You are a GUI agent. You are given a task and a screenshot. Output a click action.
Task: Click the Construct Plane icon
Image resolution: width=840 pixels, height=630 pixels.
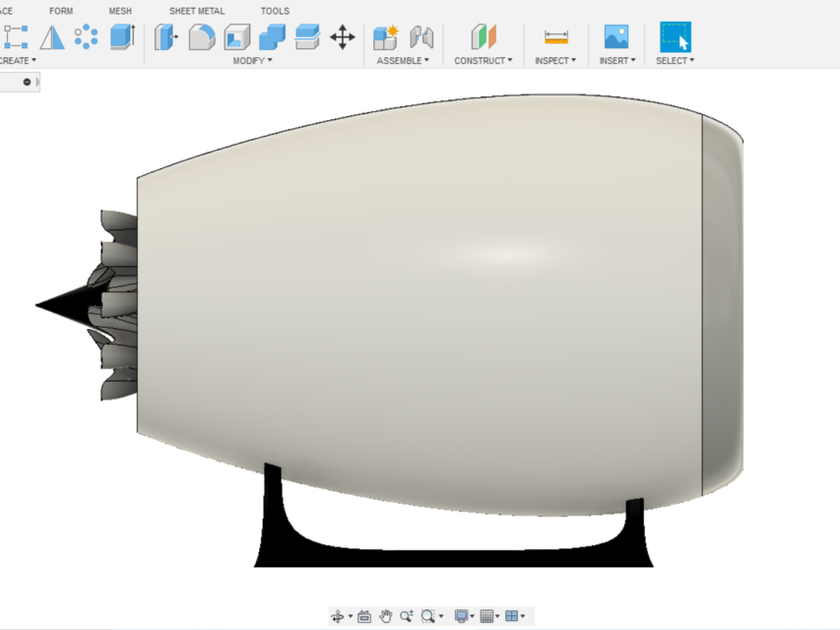[x=483, y=37]
